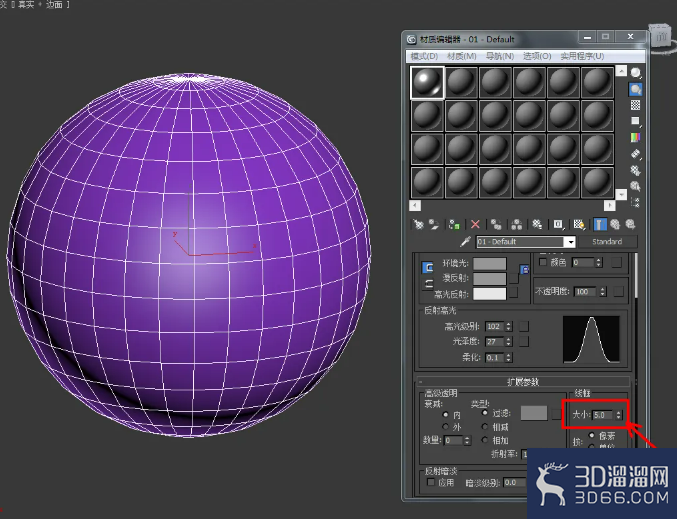Reset material with the red X icon

click(x=475, y=225)
